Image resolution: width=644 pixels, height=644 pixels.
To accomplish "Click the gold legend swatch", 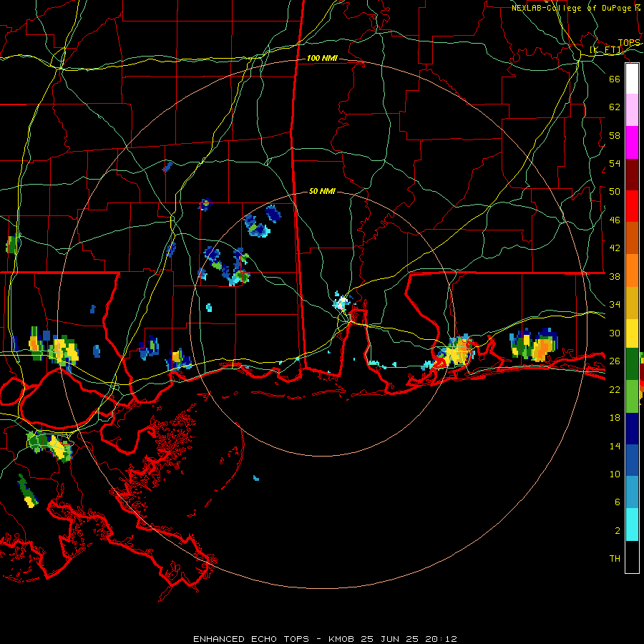I will (x=632, y=303).
